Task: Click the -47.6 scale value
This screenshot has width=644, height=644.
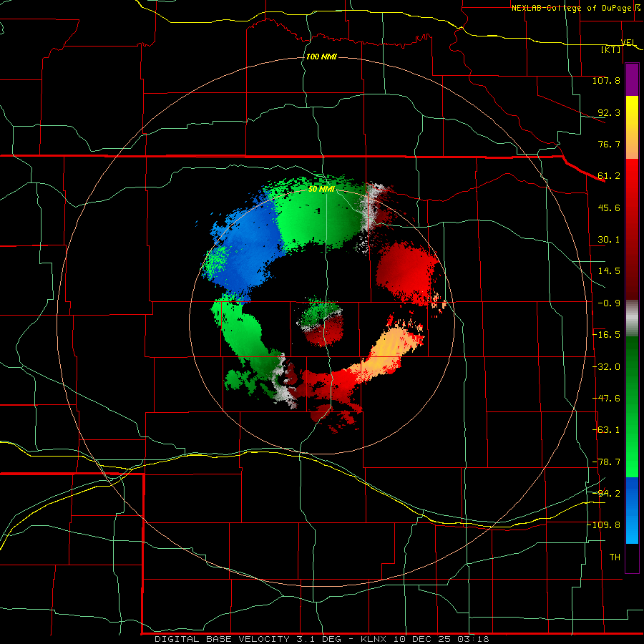Action: (606, 399)
